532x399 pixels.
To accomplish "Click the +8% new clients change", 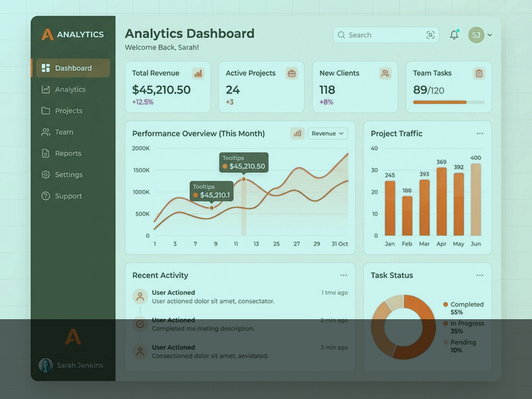I will pos(327,102).
